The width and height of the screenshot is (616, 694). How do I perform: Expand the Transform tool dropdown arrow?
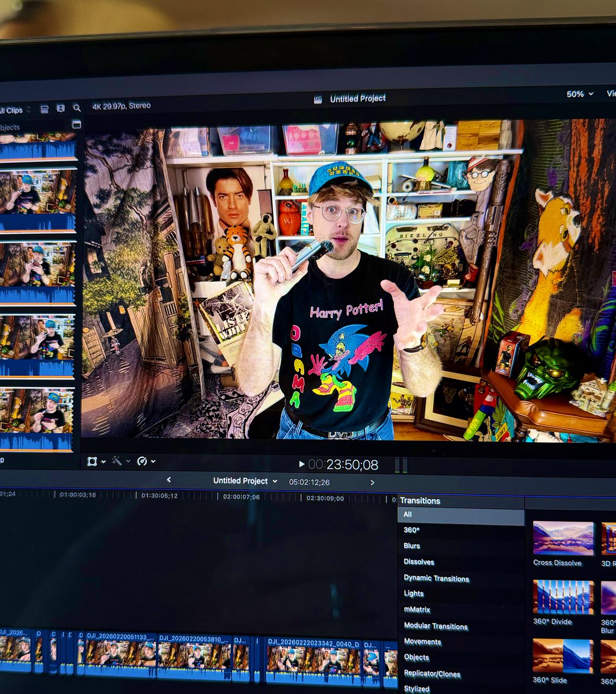point(103,462)
